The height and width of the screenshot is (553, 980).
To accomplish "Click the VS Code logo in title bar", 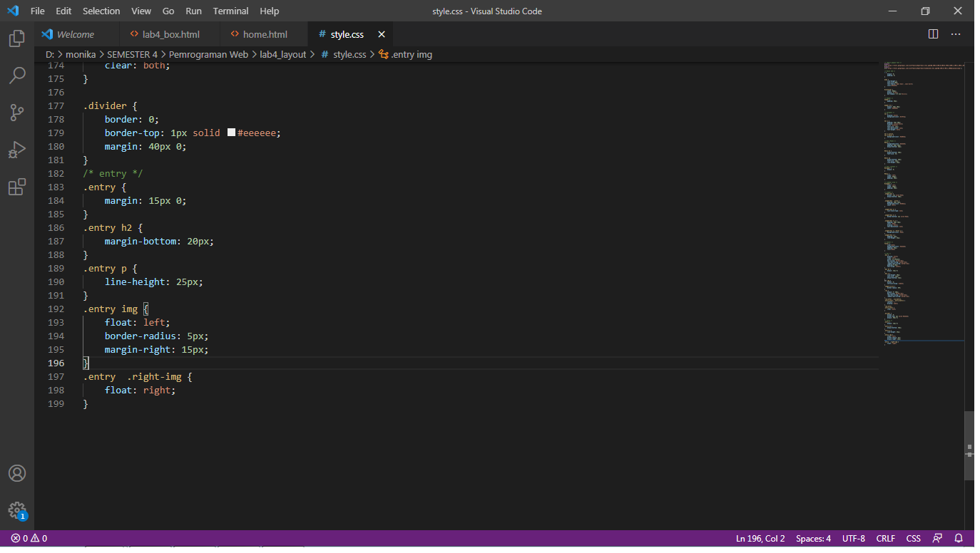I will pos(13,11).
